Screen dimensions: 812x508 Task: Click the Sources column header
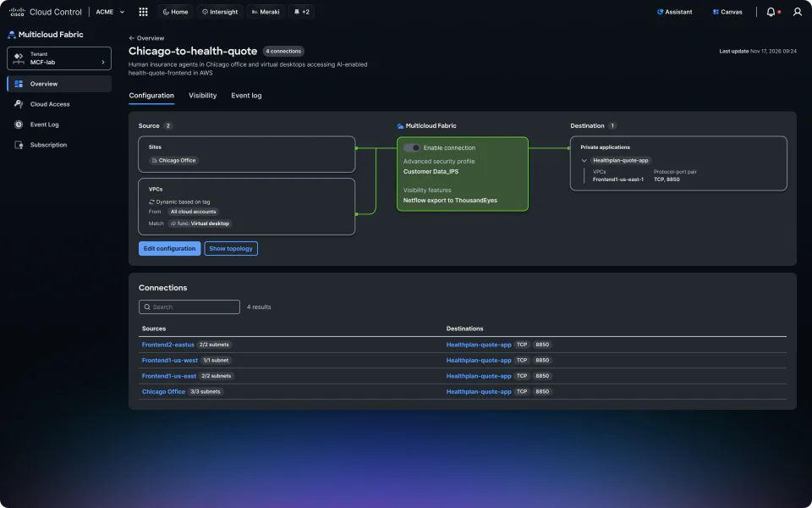[154, 329]
